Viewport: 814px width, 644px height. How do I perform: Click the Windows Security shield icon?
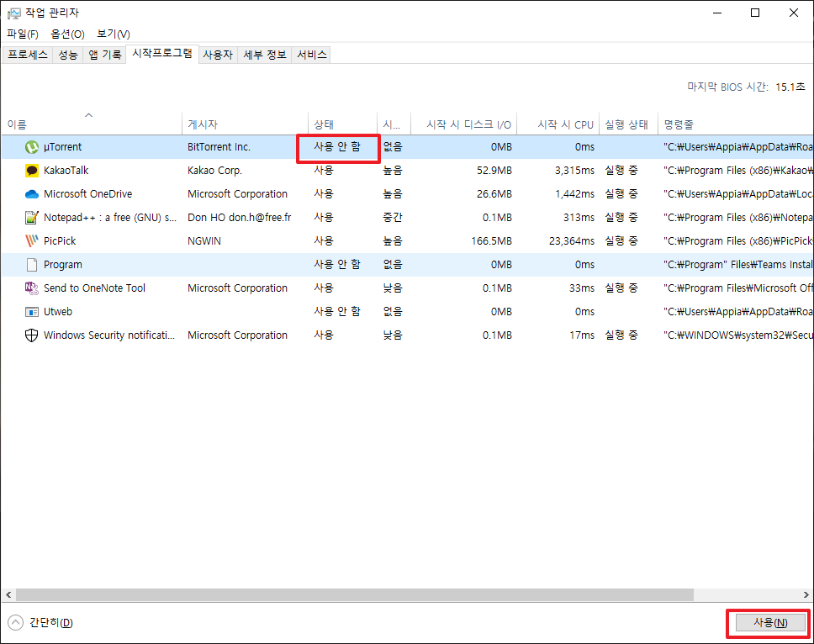click(32, 335)
